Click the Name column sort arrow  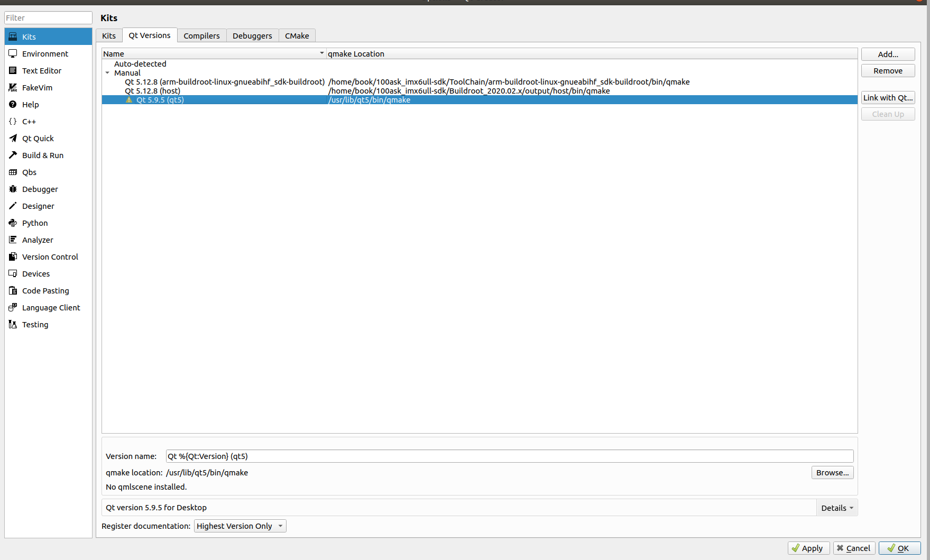pyautogui.click(x=321, y=53)
